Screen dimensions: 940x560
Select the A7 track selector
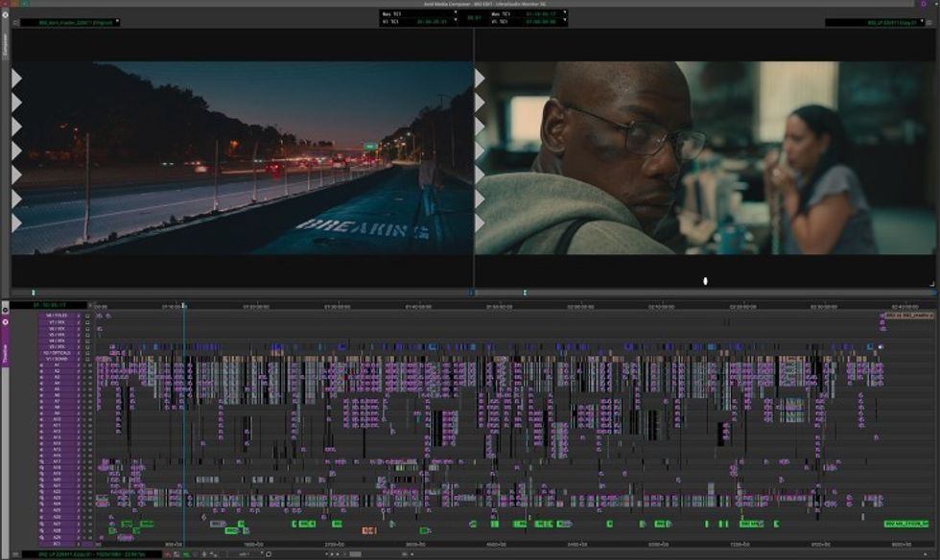coord(58,402)
